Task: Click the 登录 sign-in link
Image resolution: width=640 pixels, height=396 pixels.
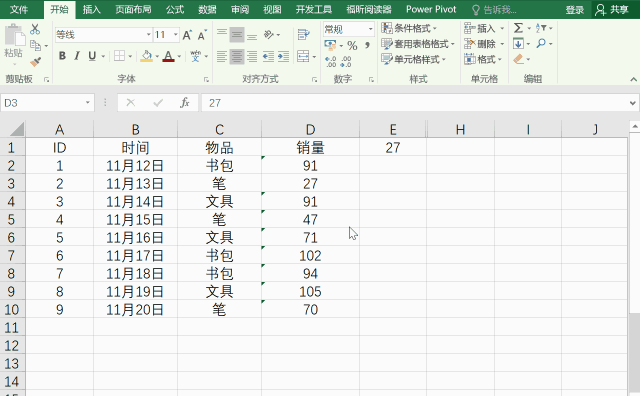Action: click(x=575, y=10)
